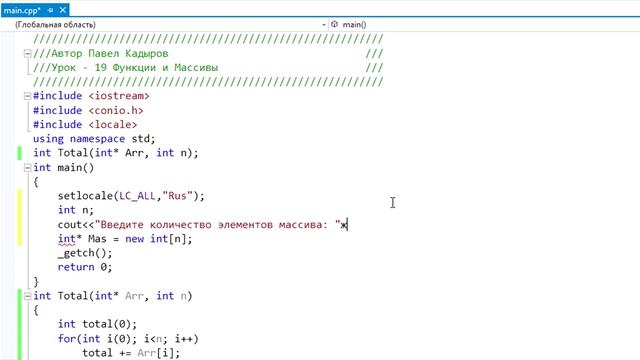
Task: Close the main.cpp tab
Action: coord(63,10)
